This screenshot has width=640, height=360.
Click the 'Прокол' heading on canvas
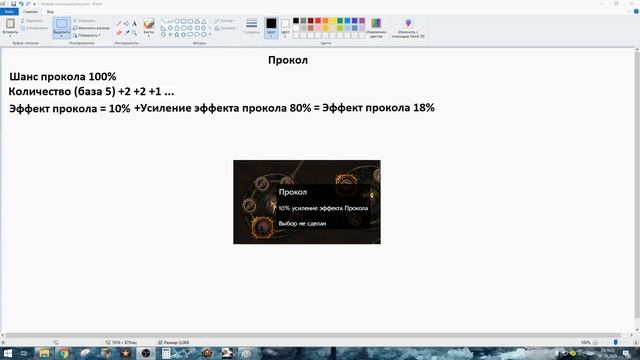(288, 60)
